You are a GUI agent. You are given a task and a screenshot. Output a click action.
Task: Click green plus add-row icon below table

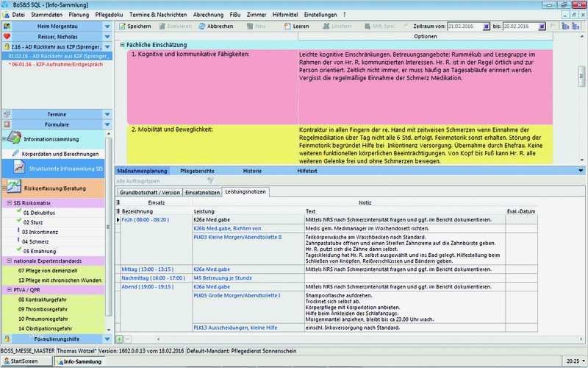tap(119, 339)
